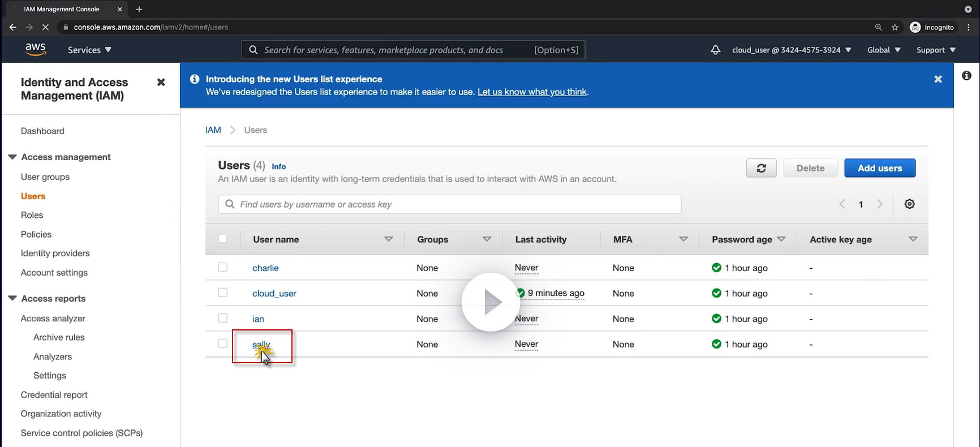The image size is (980, 447).
Task: Open the info panel icon at right
Action: pyautogui.click(x=966, y=76)
